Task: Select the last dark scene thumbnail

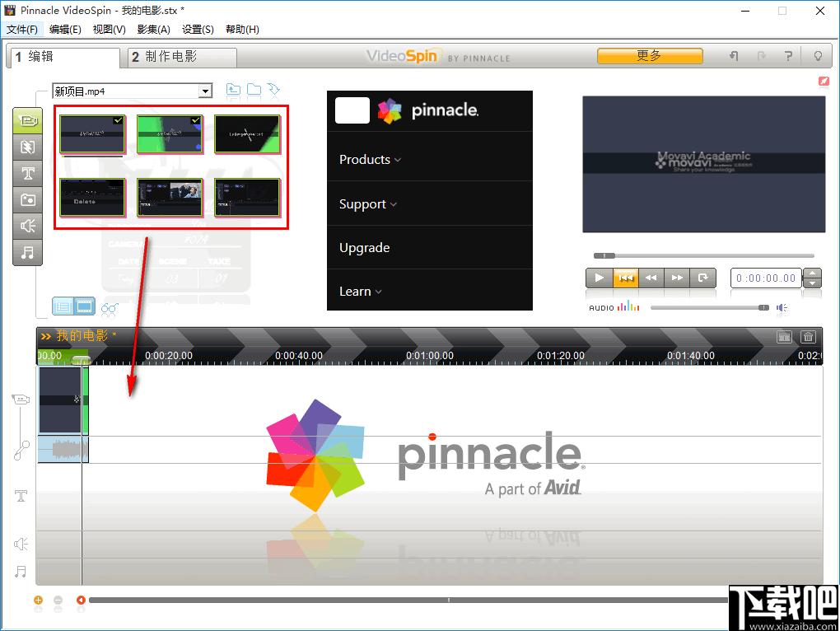Action: coord(247,198)
